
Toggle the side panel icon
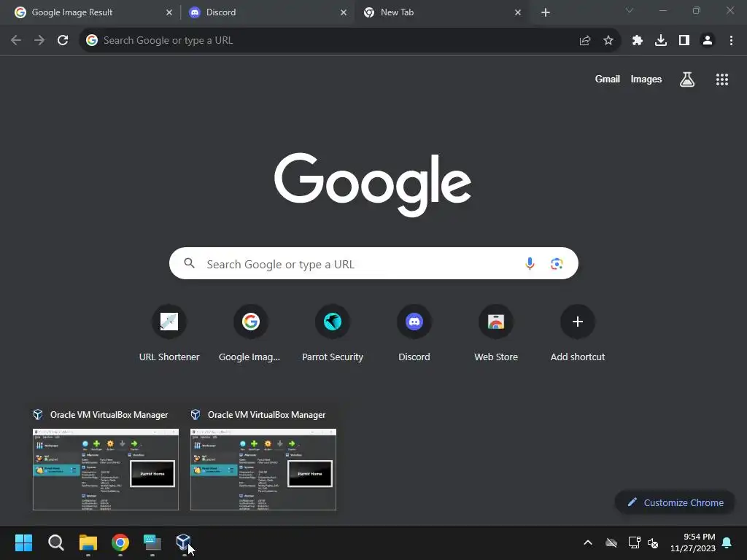tap(684, 41)
